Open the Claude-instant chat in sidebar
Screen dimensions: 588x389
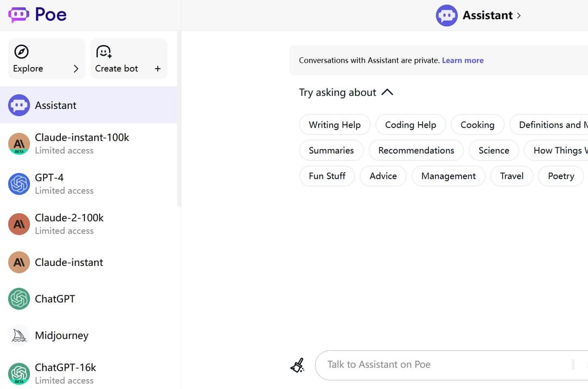pos(69,263)
